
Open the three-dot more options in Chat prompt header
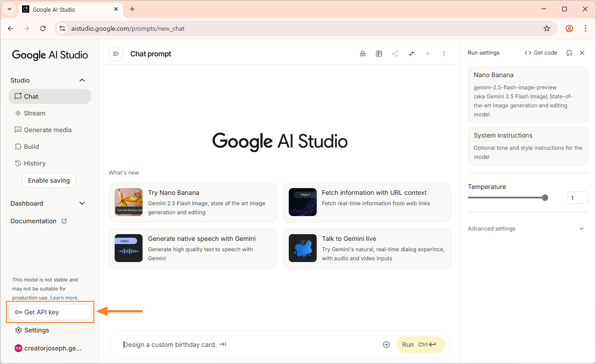coord(444,54)
